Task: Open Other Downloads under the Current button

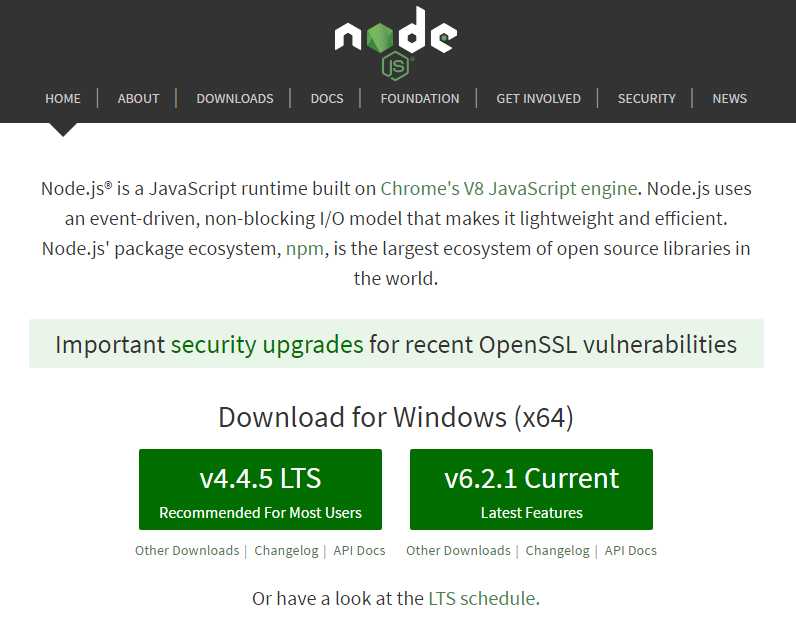Action: coord(458,550)
